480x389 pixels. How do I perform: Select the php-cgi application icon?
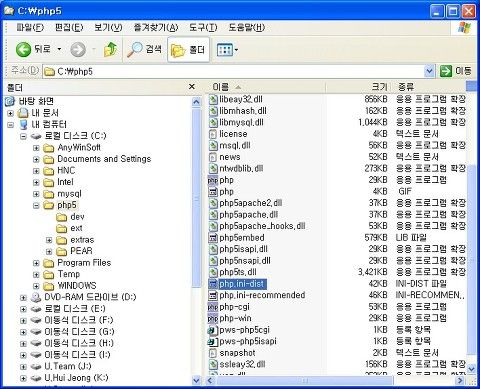tap(213, 307)
